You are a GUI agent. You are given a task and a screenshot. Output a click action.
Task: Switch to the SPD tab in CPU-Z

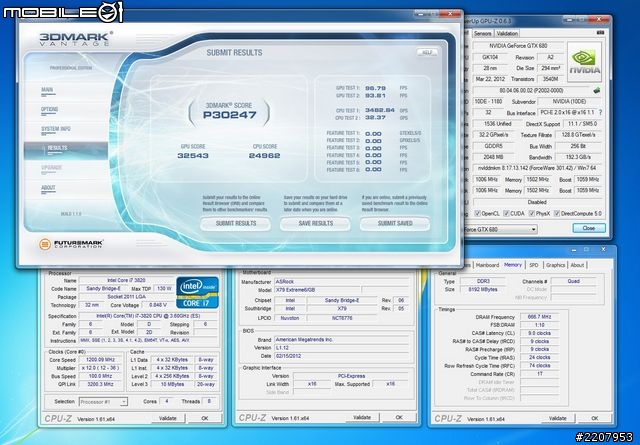point(534,265)
